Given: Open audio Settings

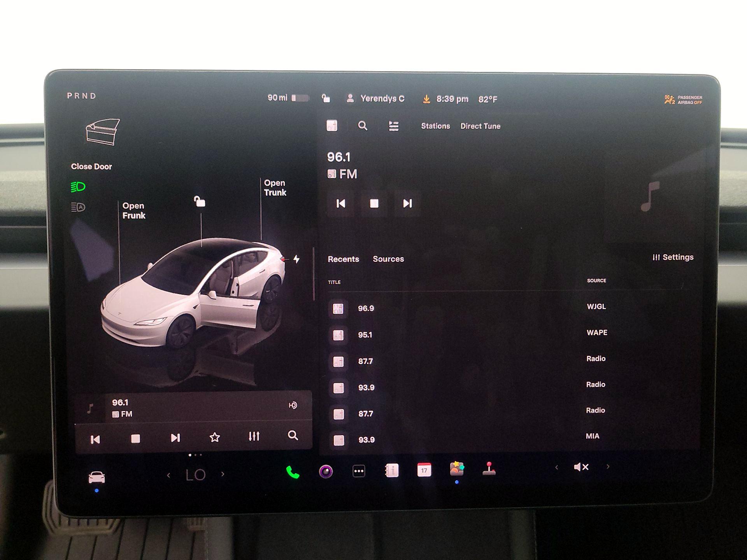Looking at the screenshot, I should (x=673, y=257).
